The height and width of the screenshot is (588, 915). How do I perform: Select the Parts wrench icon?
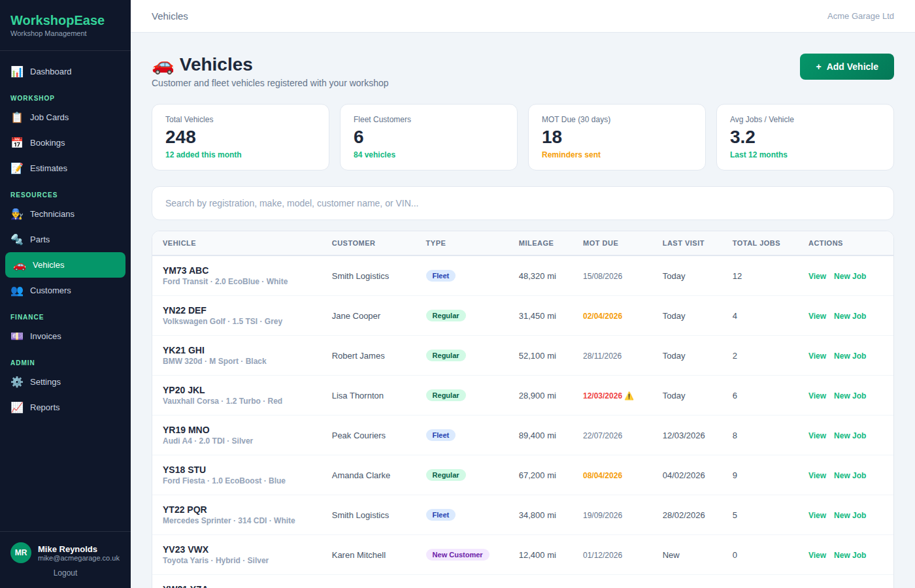coord(18,239)
